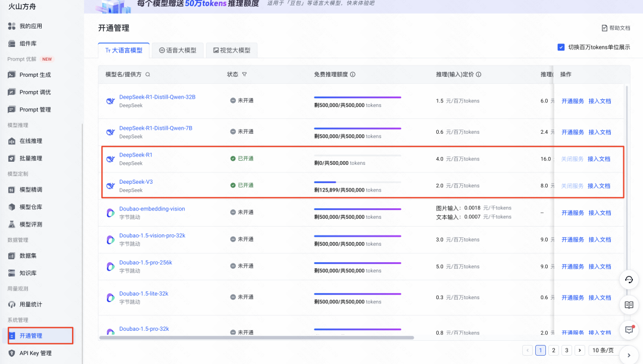This screenshot has width=643, height=364.
Task: Click 未开通 status of Doubao-1.5-pro-256k
Action: tap(242, 266)
